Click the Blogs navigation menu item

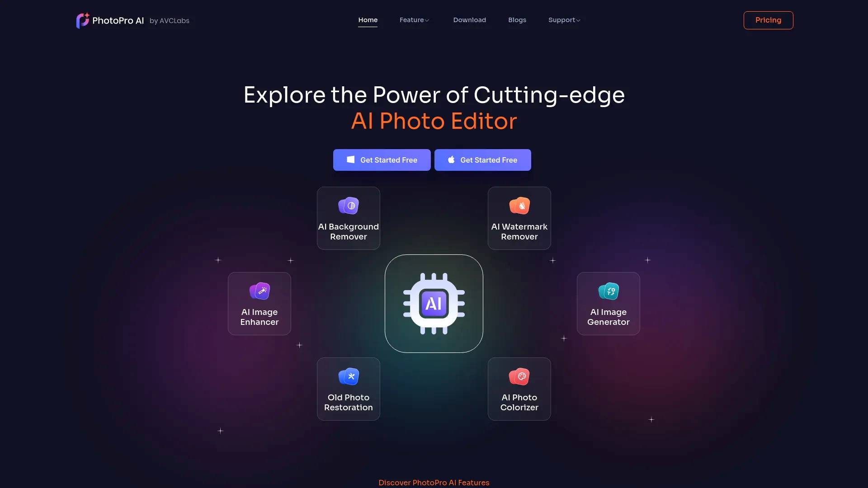pyautogui.click(x=517, y=20)
